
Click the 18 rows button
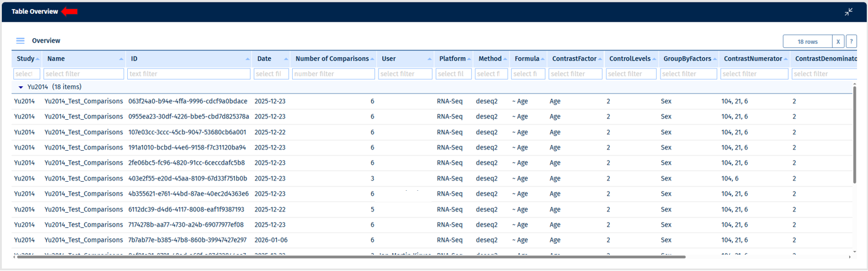[807, 41]
